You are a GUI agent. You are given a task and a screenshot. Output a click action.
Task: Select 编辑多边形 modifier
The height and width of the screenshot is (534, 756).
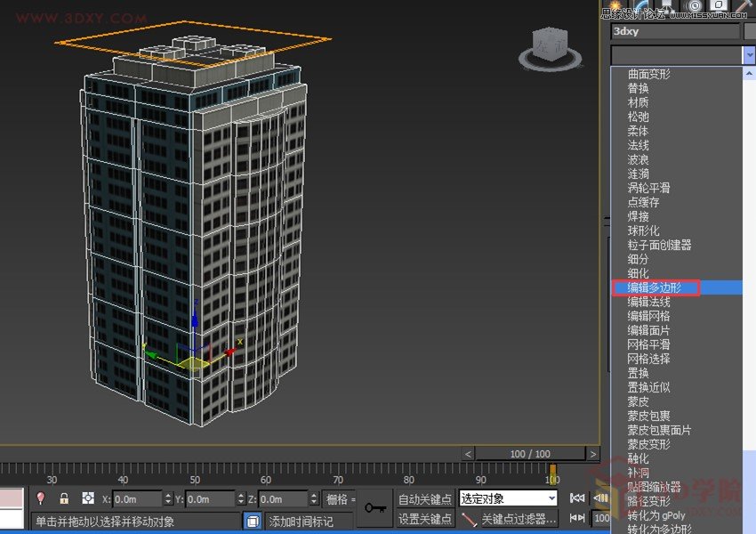[655, 287]
